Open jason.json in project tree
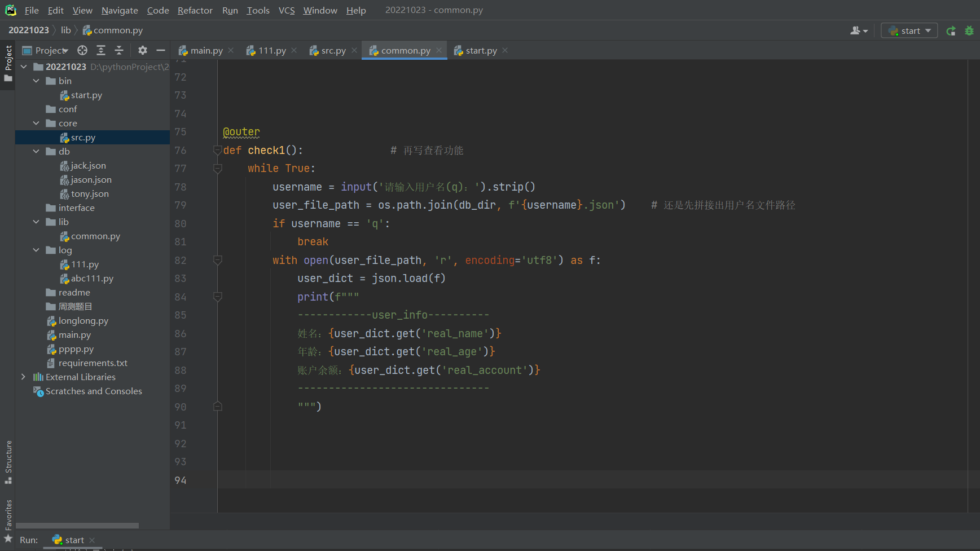The image size is (980, 551). (91, 179)
